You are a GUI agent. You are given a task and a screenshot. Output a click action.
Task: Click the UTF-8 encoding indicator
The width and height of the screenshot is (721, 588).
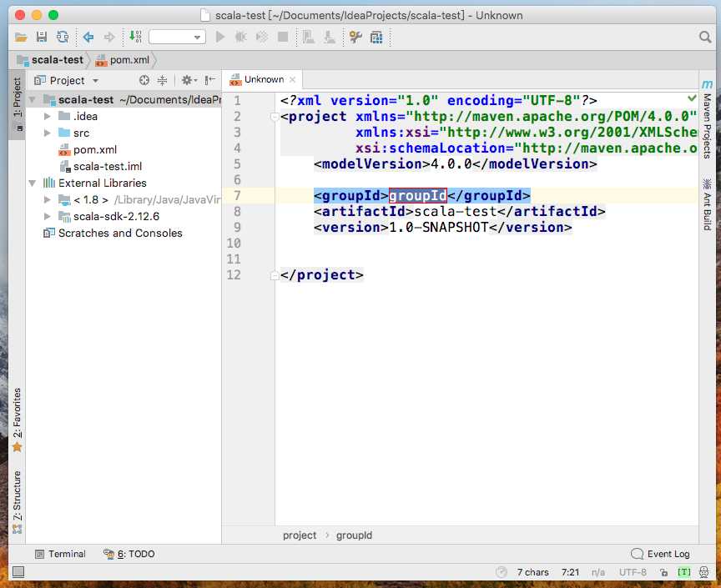click(x=633, y=572)
